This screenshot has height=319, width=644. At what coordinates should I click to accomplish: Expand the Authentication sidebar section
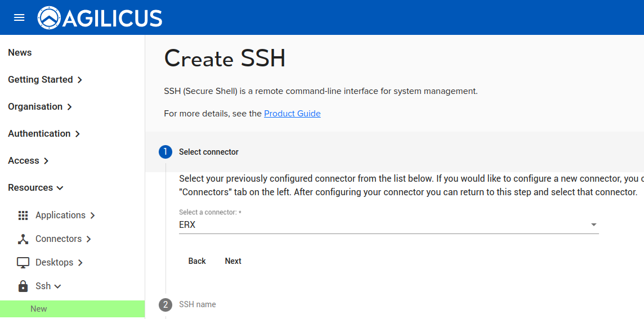click(44, 134)
